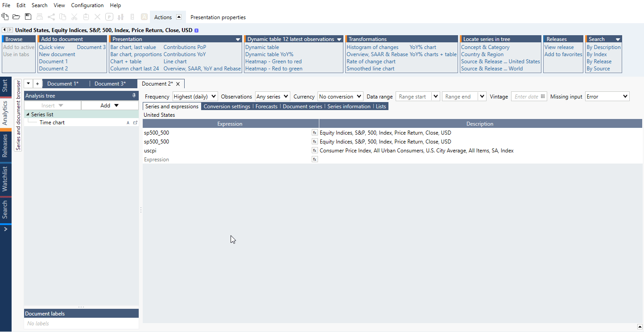Click the Cut scissors toolbar icon
This screenshot has height=332, width=644.
tap(74, 17)
